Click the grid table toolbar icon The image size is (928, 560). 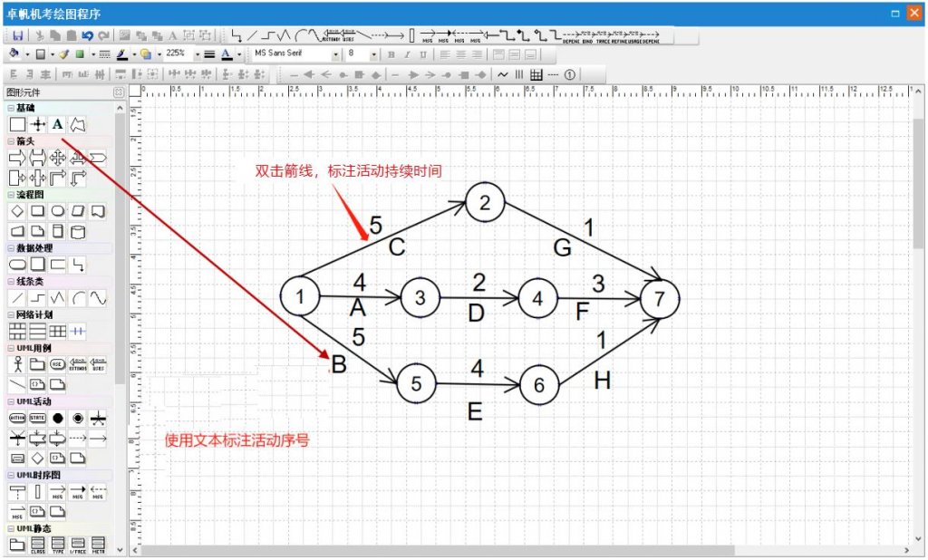point(536,74)
